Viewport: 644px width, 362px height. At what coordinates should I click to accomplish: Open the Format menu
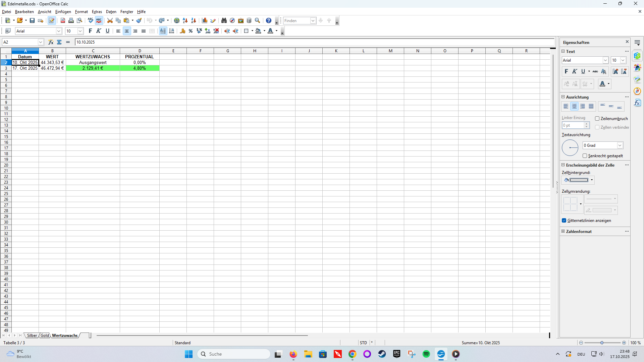pos(82,12)
